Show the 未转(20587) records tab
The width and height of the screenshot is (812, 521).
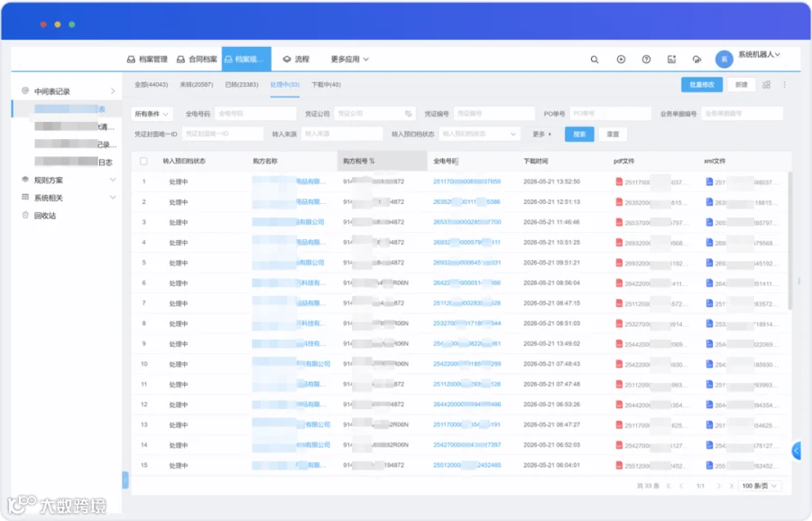click(197, 85)
